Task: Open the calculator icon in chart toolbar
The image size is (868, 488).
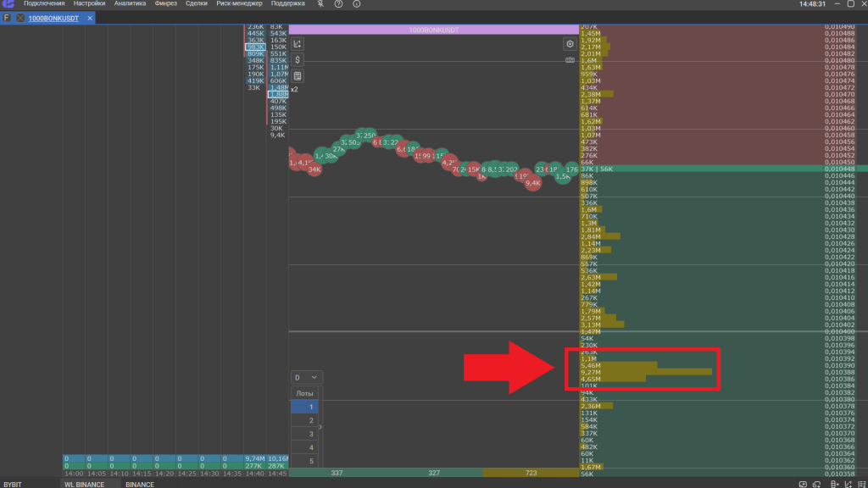Action: (298, 76)
